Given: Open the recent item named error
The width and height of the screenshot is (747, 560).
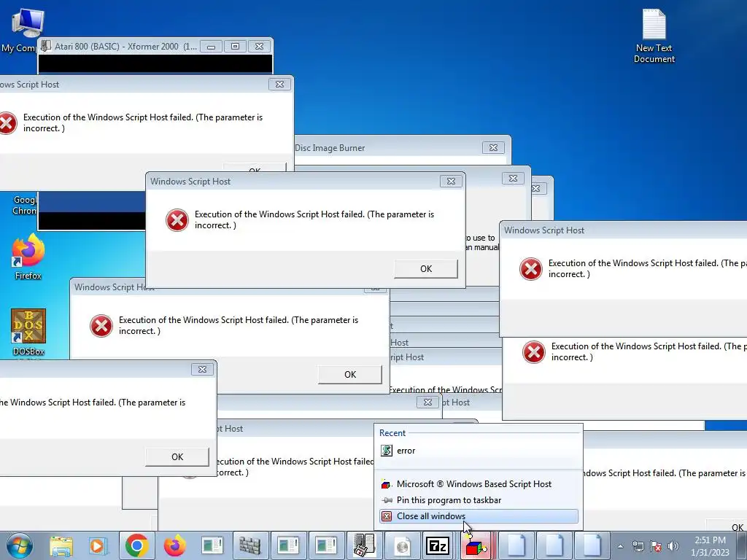Looking at the screenshot, I should pos(479,451).
